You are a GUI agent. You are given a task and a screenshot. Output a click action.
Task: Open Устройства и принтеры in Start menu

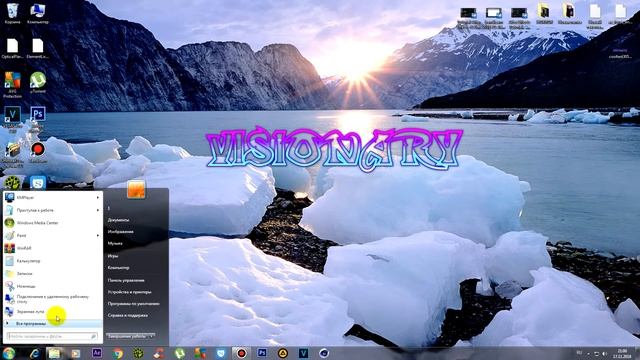coord(129,292)
